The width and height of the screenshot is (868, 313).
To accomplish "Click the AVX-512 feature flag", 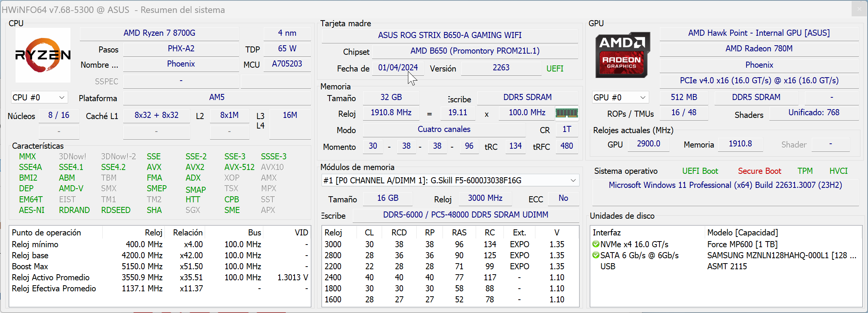I will [239, 167].
